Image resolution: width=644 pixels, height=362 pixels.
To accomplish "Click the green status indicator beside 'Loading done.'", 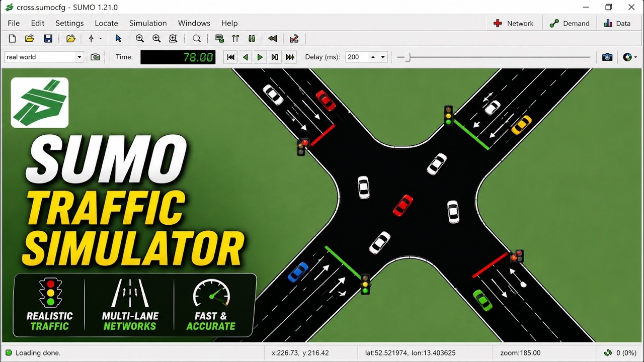I will coord(9,353).
